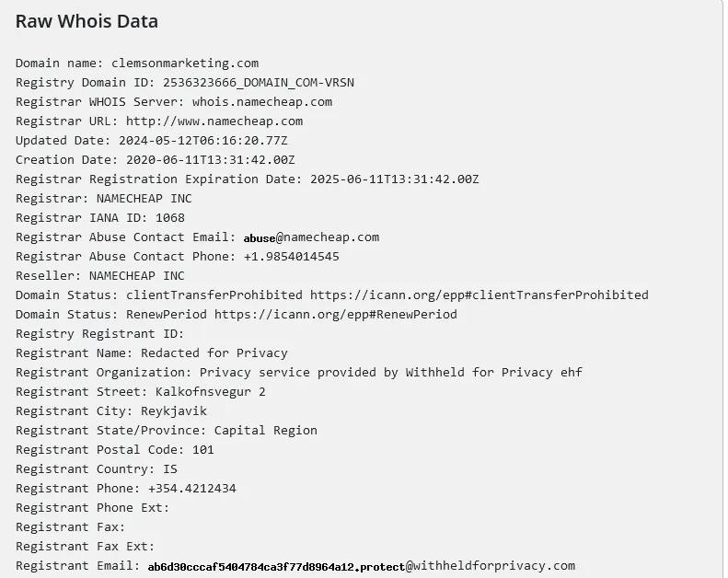Click the Registrant City Reykjavik line
This screenshot has width=728, height=578.
[x=110, y=410]
